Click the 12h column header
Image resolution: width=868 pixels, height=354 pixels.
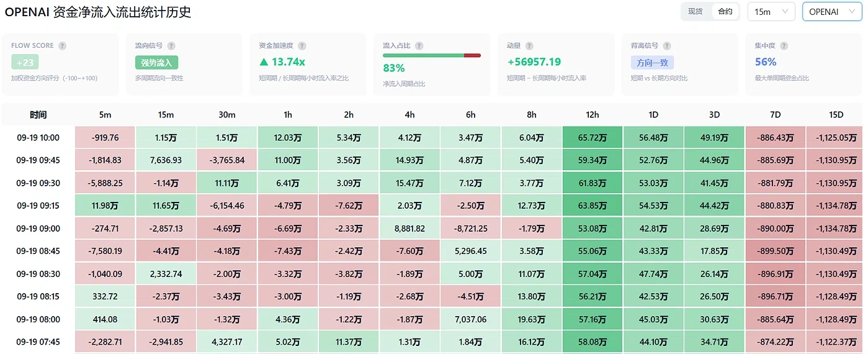(x=593, y=115)
